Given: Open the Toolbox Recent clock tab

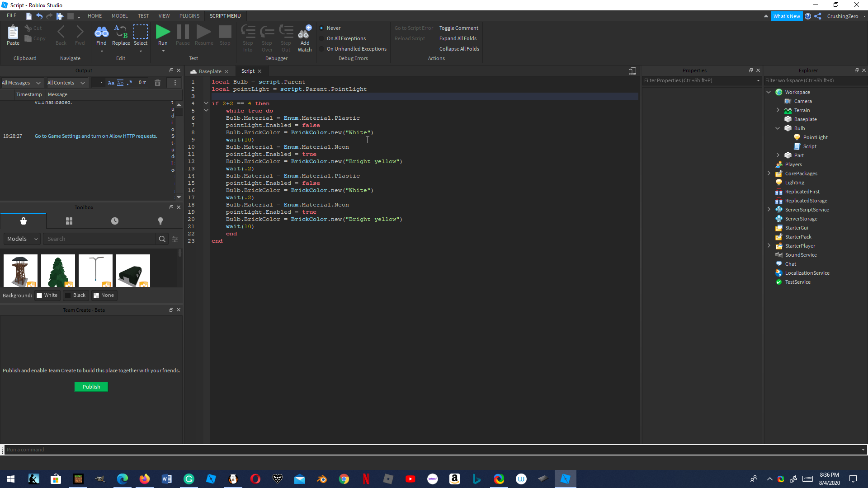Looking at the screenshot, I should [x=115, y=221].
